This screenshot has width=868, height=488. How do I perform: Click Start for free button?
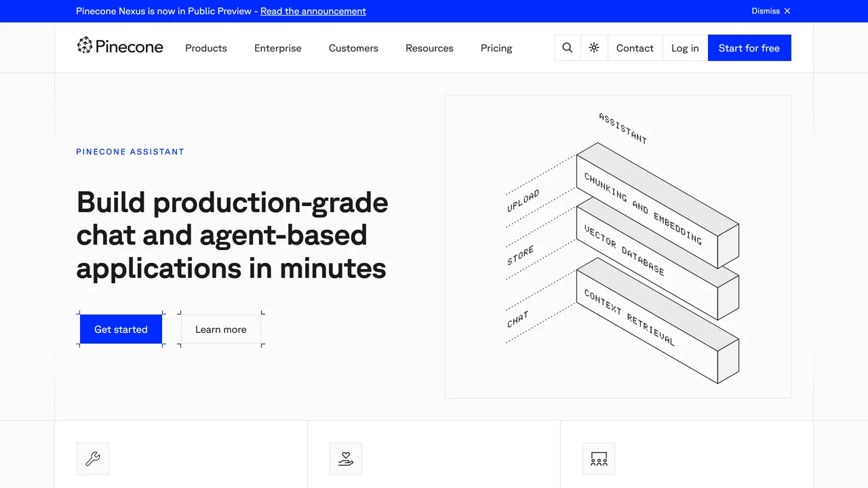(x=749, y=48)
